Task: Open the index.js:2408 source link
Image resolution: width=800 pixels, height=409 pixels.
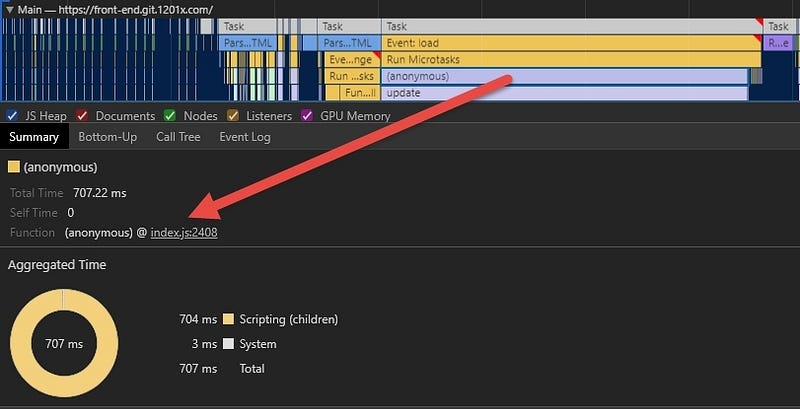Action: coord(184,232)
